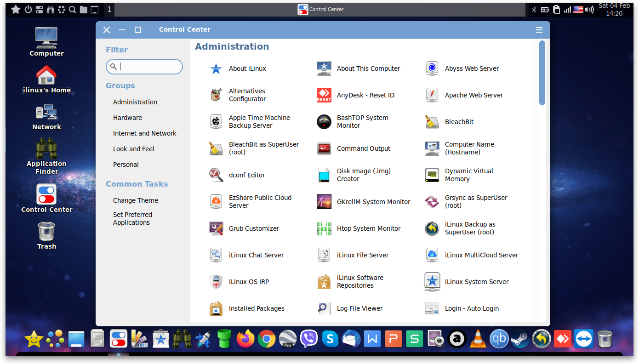639x364 pixels.
Task: Launch Htop System Monitor
Action: [359, 228]
